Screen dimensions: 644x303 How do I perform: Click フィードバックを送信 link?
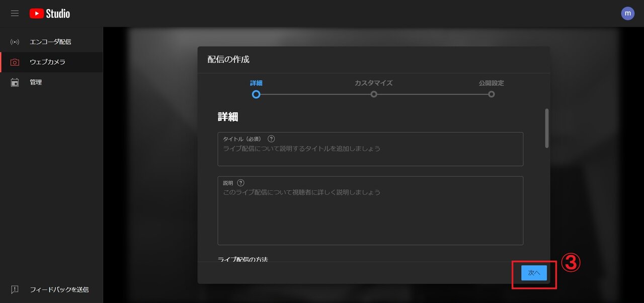click(x=59, y=289)
